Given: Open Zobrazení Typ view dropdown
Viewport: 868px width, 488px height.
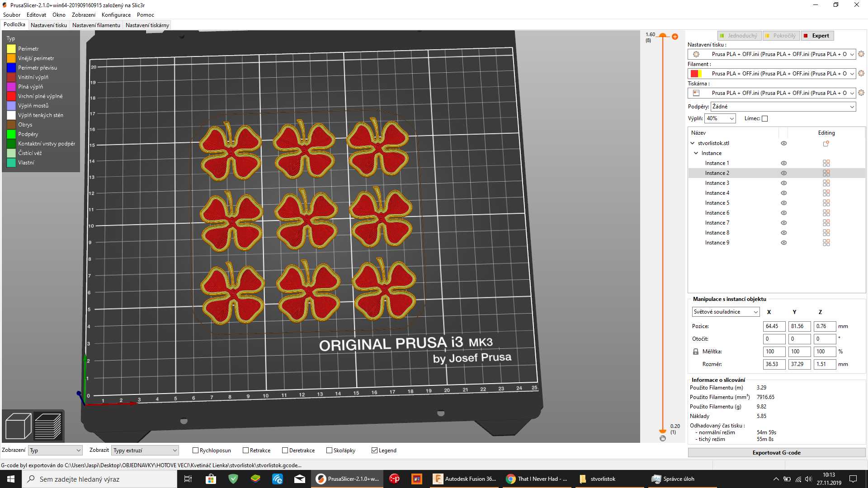Looking at the screenshot, I should pyautogui.click(x=55, y=450).
